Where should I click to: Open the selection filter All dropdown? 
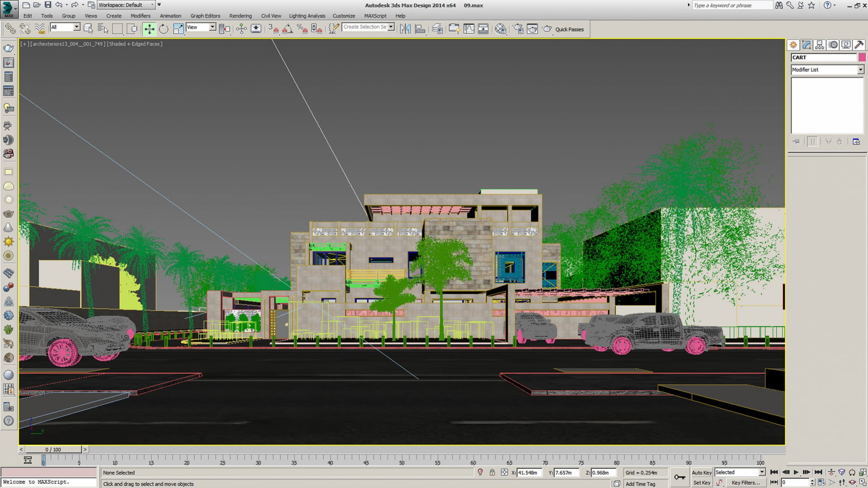[x=77, y=27]
